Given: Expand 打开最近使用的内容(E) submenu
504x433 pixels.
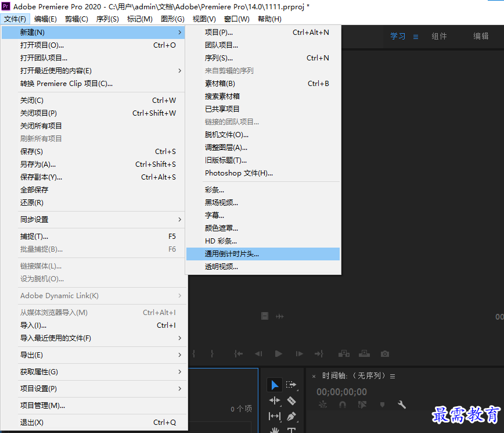Looking at the screenshot, I should coord(93,71).
